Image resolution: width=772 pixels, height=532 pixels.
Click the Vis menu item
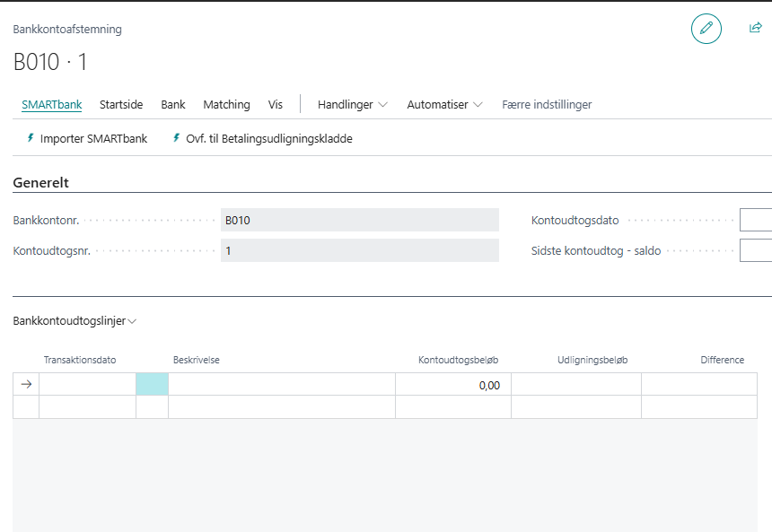[x=276, y=105]
